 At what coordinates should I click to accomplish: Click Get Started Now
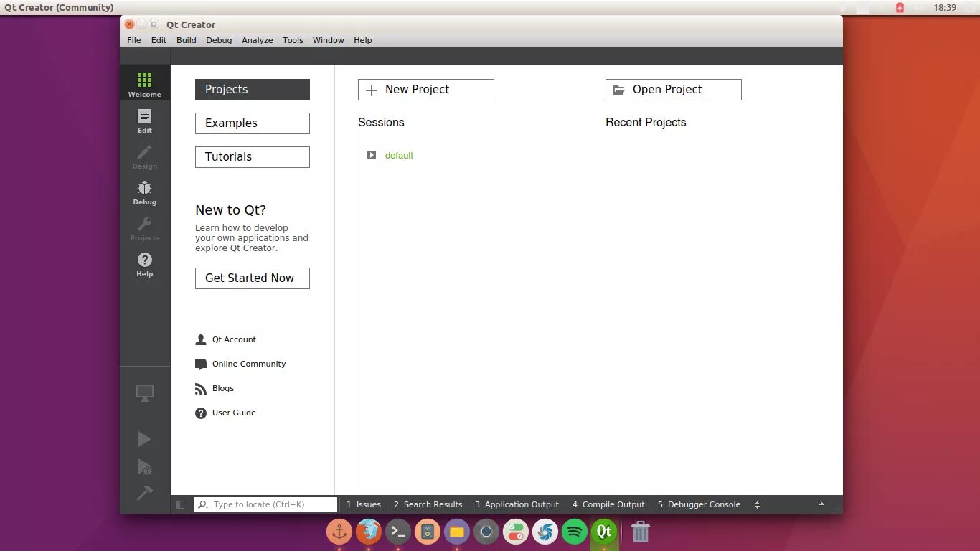click(x=253, y=278)
